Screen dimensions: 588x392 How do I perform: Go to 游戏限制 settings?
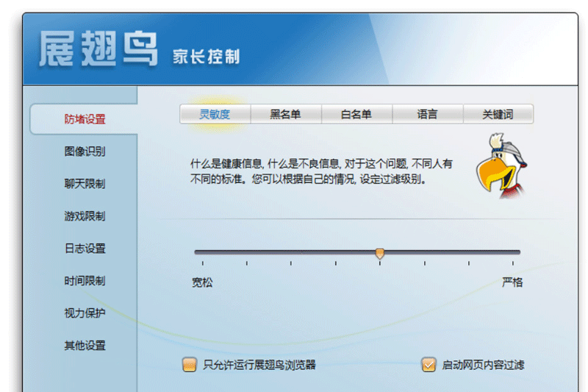coord(85,216)
